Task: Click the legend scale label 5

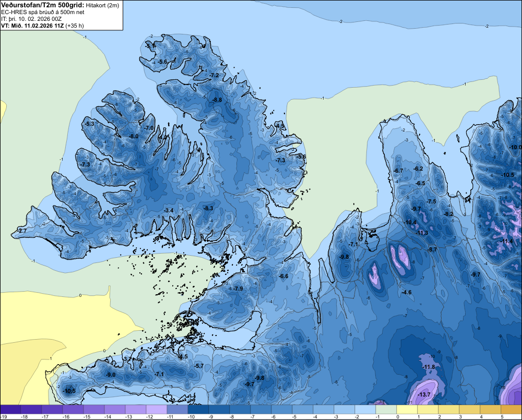Action: [x=502, y=417]
